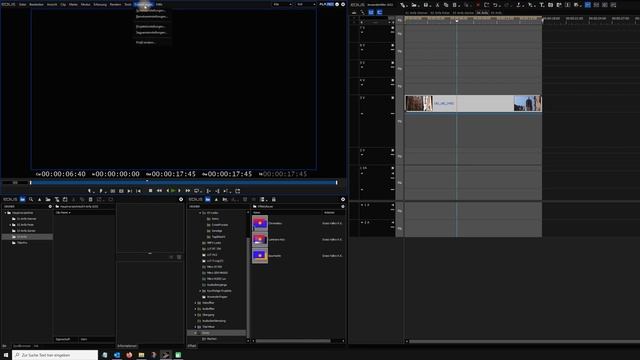Open the Effect panel gear settings icon

(343, 200)
